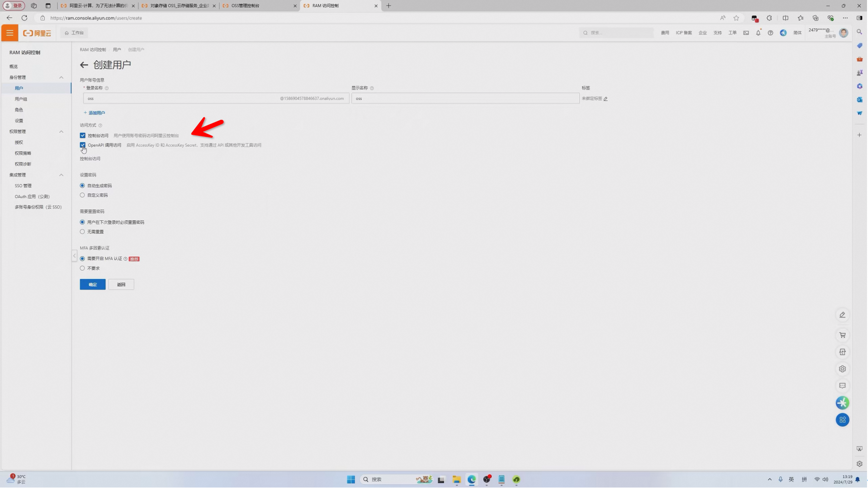Show help for 显示名称 field
The image size is (868, 488).
[372, 89]
